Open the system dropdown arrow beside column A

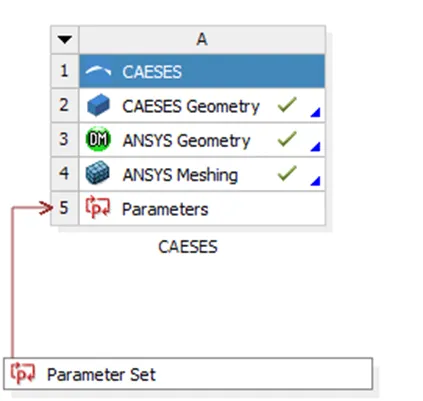click(x=65, y=40)
